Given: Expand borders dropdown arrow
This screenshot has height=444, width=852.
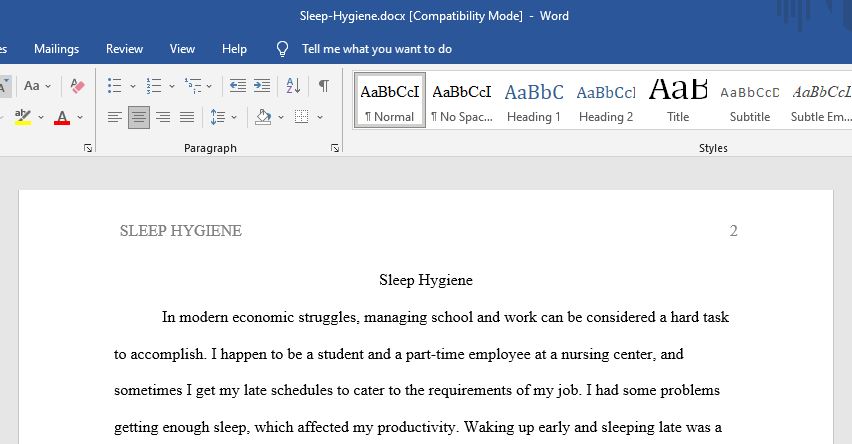Looking at the screenshot, I should point(320,117).
